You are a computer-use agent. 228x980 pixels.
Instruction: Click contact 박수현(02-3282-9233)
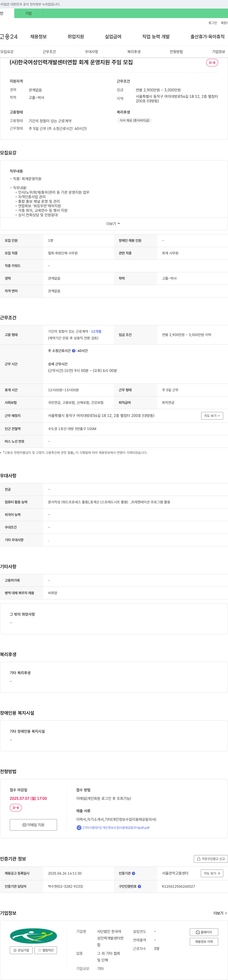coord(65,886)
